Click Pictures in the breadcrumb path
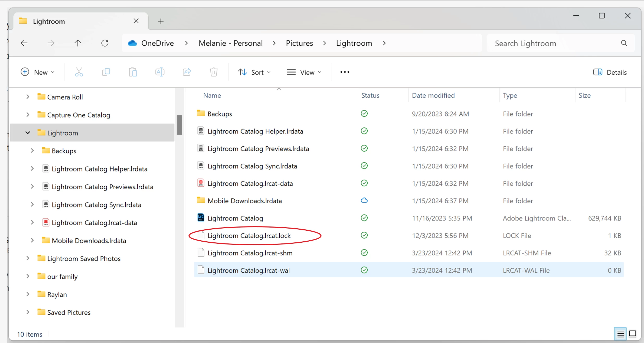The height and width of the screenshot is (343, 644). [x=299, y=43]
